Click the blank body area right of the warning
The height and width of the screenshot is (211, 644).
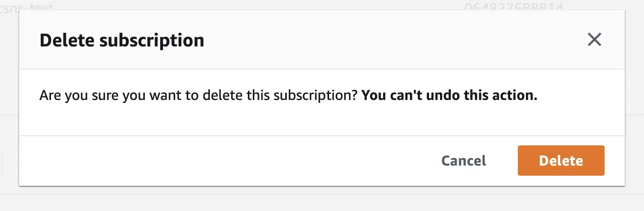click(580, 95)
